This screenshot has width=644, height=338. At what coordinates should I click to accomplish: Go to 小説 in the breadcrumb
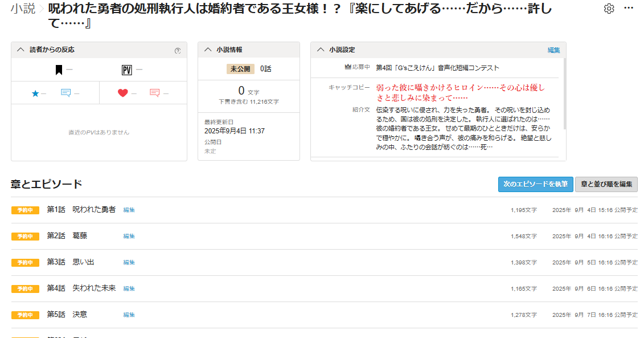pos(23,9)
